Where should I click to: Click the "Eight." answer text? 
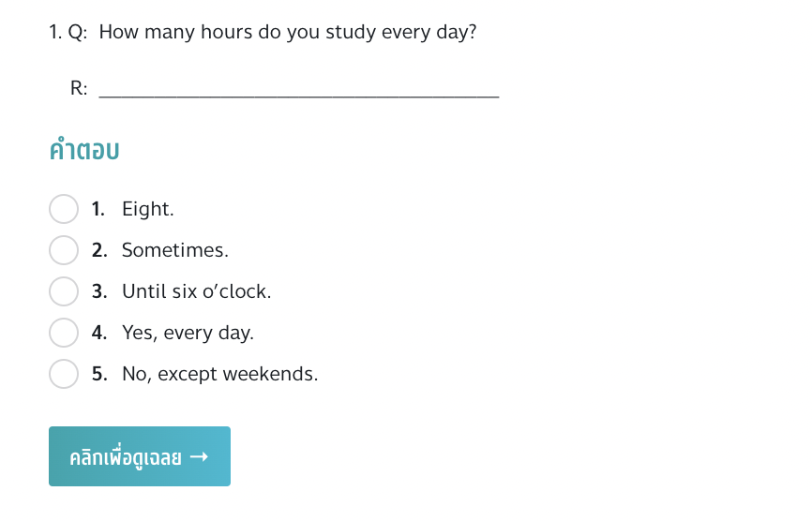pos(148,209)
